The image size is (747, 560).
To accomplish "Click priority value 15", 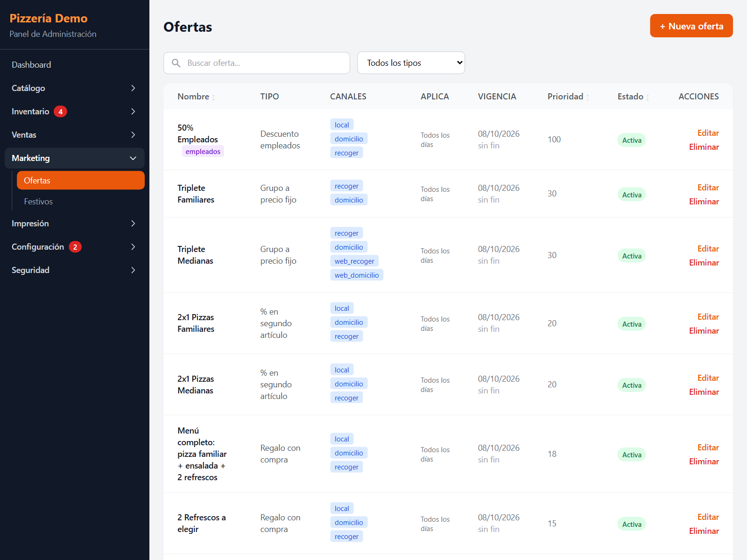I will (552, 524).
